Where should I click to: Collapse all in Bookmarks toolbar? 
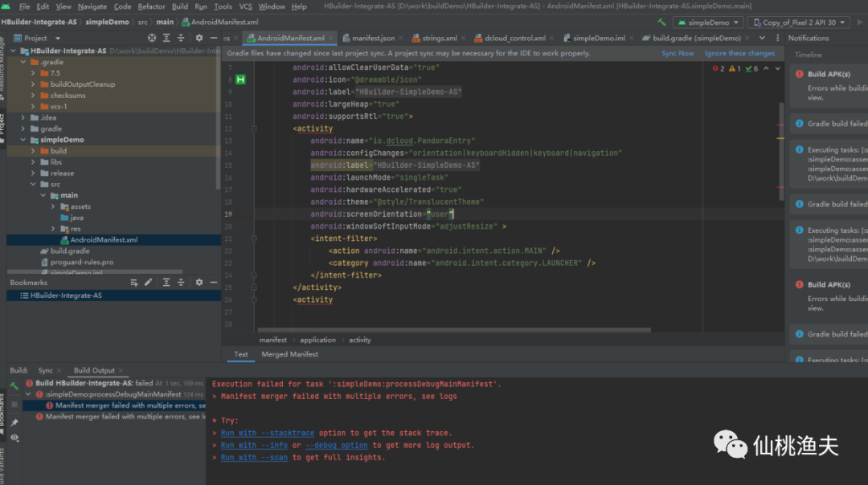point(181,283)
